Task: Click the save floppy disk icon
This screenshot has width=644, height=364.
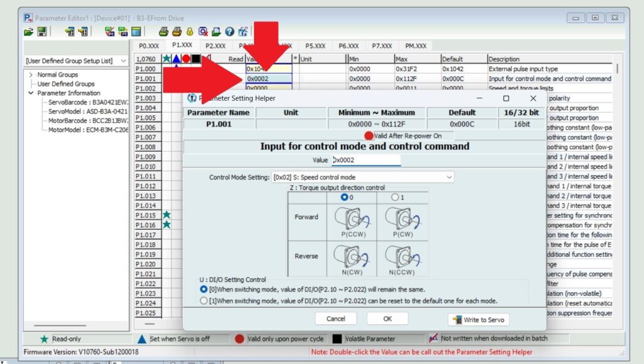Action: coord(42,31)
